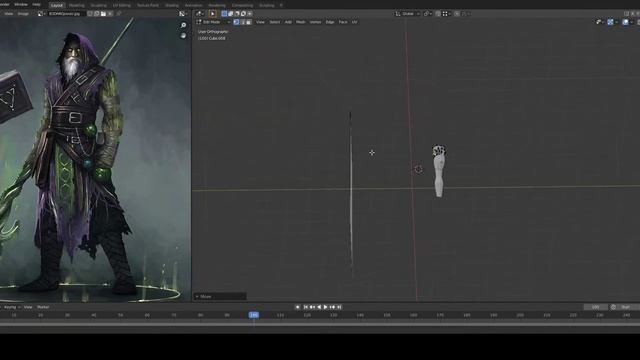Expand the Move operator panel

(x=220, y=296)
